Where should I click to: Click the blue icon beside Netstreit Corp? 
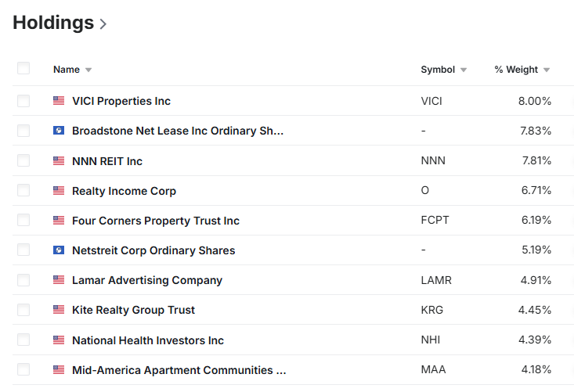click(59, 250)
